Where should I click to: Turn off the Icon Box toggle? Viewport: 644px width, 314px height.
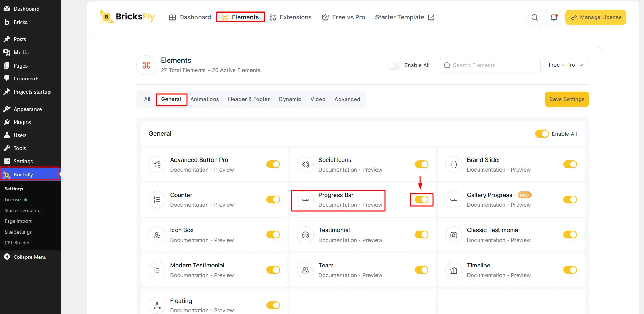(x=273, y=235)
